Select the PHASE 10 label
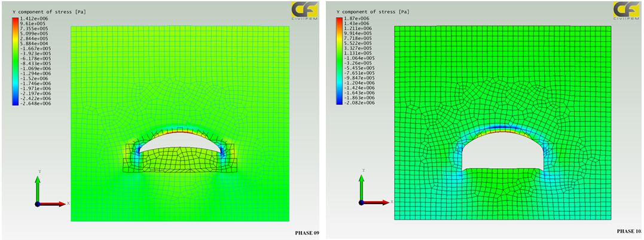Image resolution: width=644 pixels, height=240 pixels. [629, 230]
